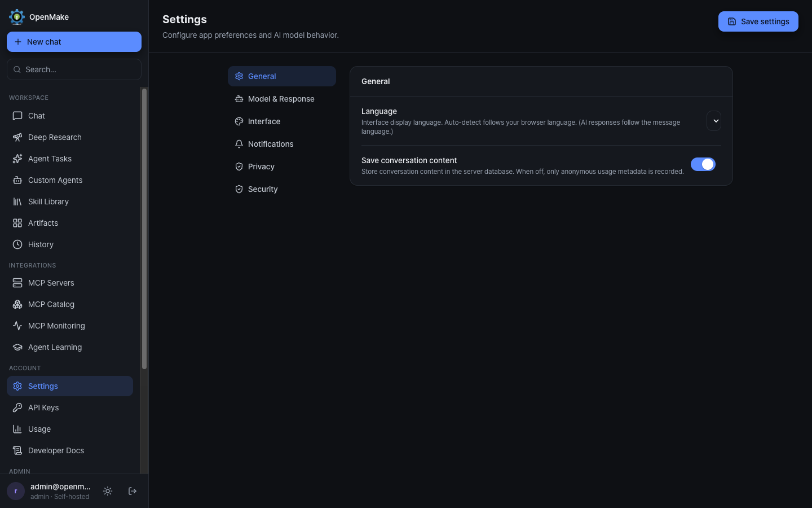Screen dimensions: 812x508
Task: Click the API Keys key icon
Action: point(17,408)
